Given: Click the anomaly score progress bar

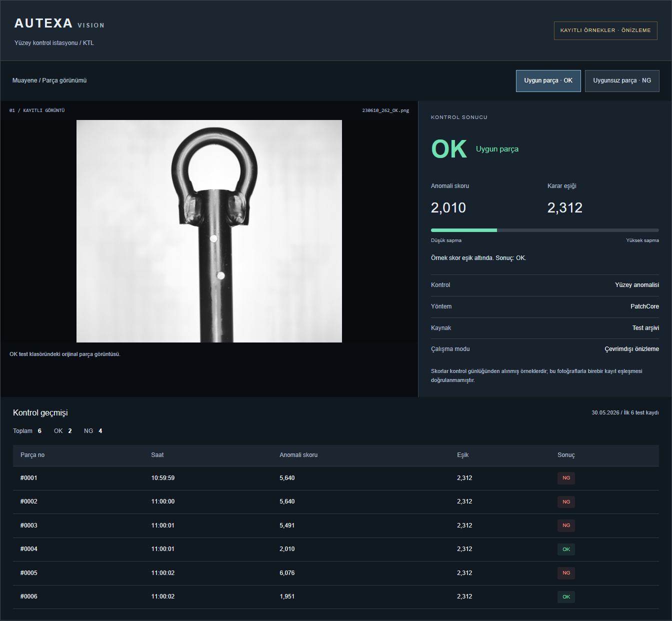Looking at the screenshot, I should point(544,230).
